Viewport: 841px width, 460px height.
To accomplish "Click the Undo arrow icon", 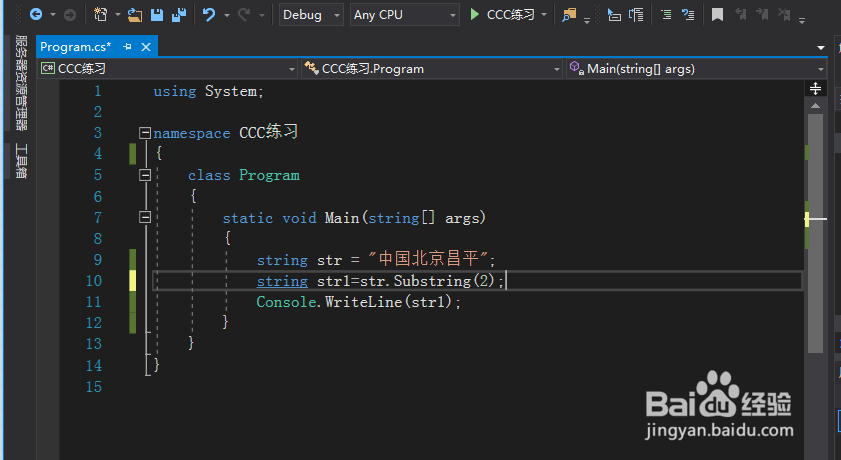I will 209,14.
